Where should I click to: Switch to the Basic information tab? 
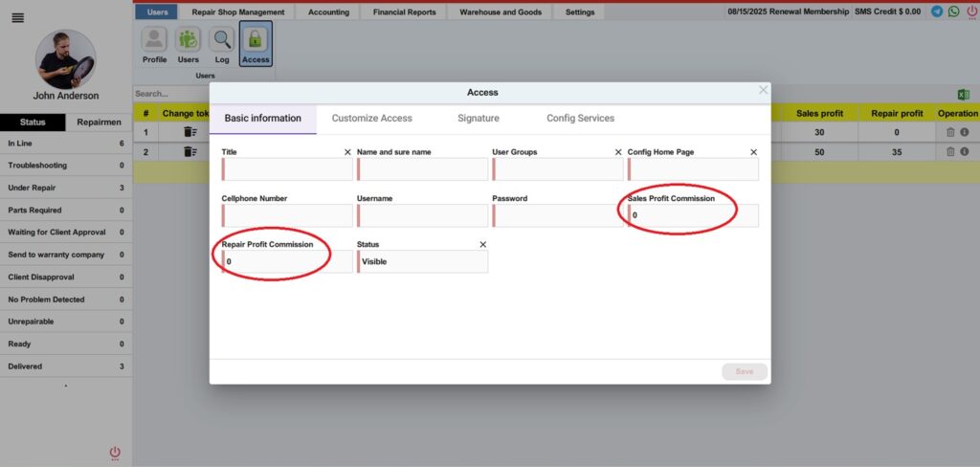coord(262,118)
